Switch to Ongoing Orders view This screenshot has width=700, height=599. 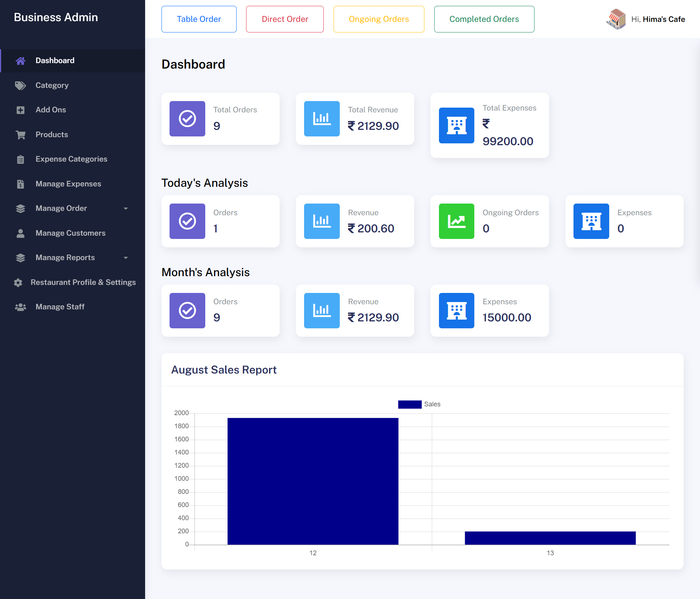pos(378,19)
